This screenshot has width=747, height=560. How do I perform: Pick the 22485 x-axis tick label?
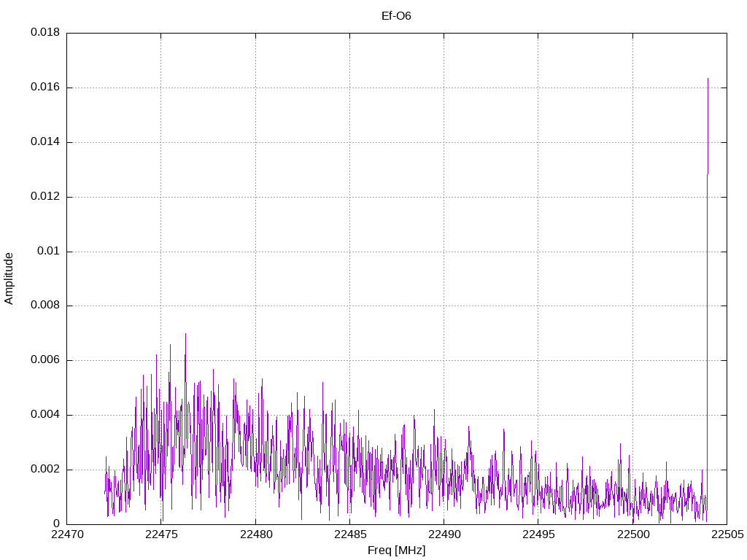coord(349,534)
